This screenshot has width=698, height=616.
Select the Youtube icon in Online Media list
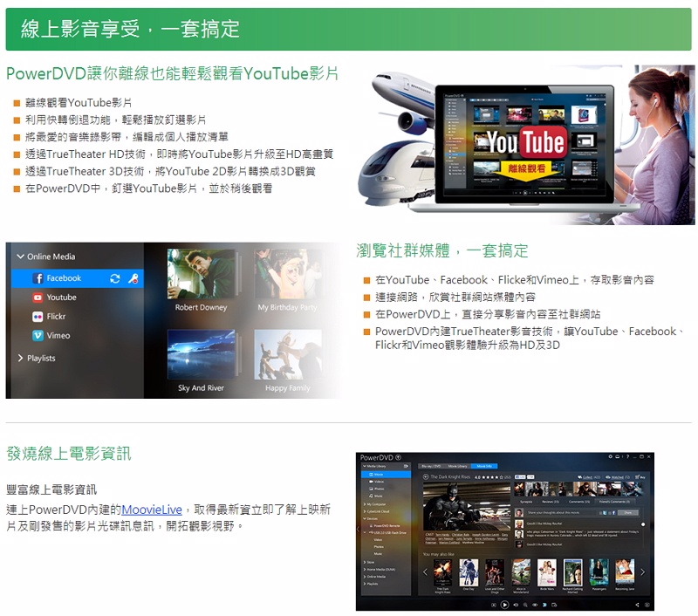[38, 298]
